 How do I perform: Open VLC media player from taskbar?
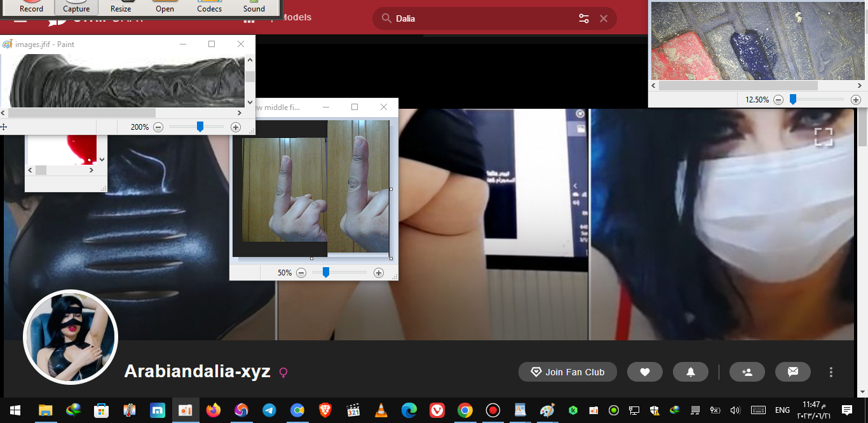(381, 410)
